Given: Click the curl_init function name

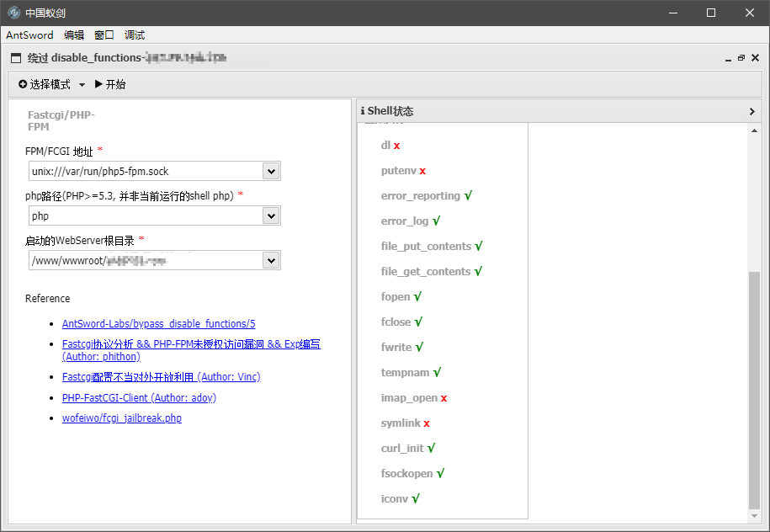Looking at the screenshot, I should [402, 449].
